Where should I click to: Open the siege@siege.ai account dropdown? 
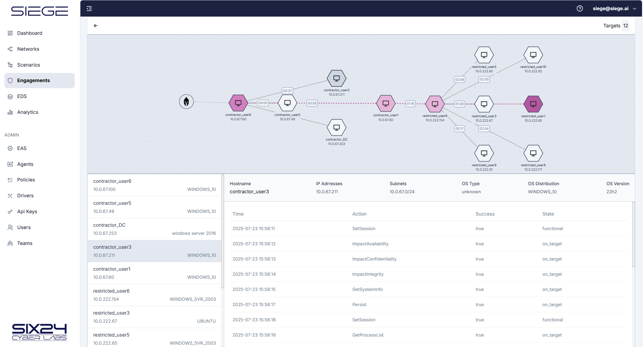pyautogui.click(x=614, y=8)
